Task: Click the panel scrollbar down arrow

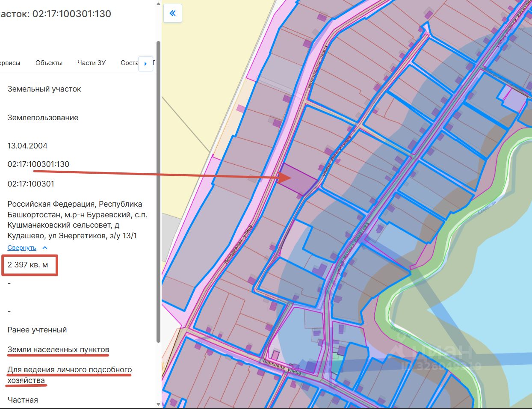Action: 159,404
